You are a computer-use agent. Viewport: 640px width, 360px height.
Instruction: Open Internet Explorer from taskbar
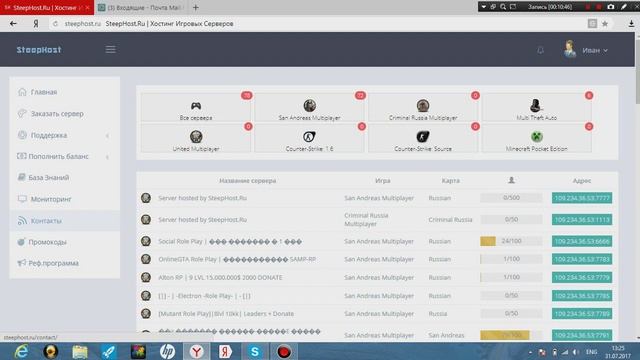coord(21,351)
